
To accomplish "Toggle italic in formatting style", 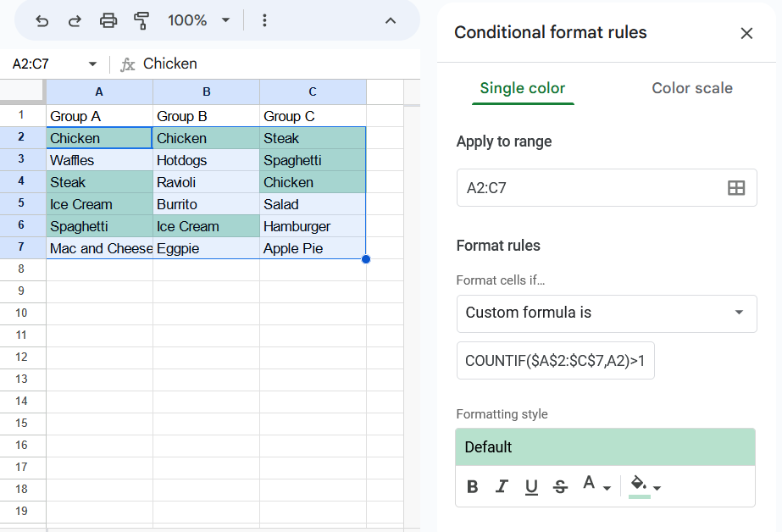I will point(502,486).
